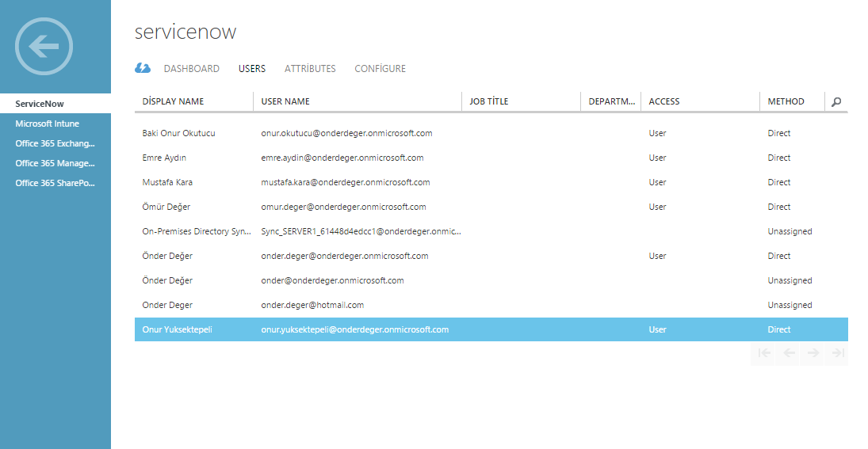Click the quick start cloud lightning icon
The height and width of the screenshot is (449, 868).
142,68
